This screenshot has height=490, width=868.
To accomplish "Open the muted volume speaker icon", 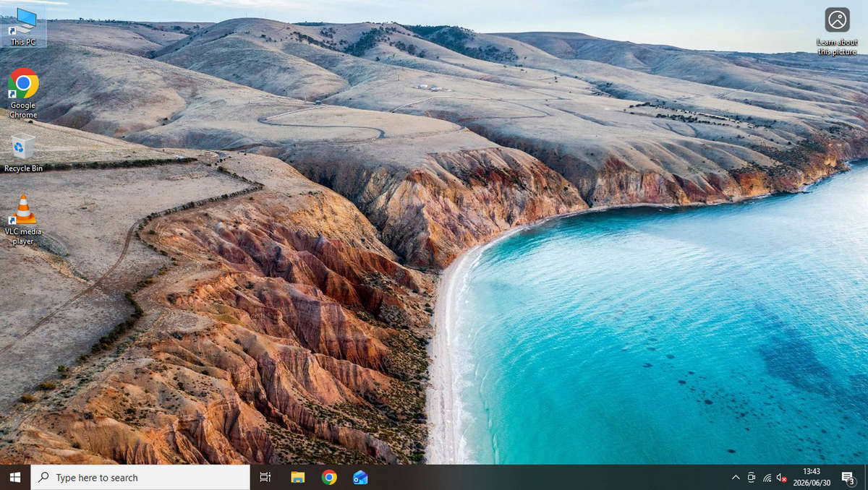I will pyautogui.click(x=782, y=477).
